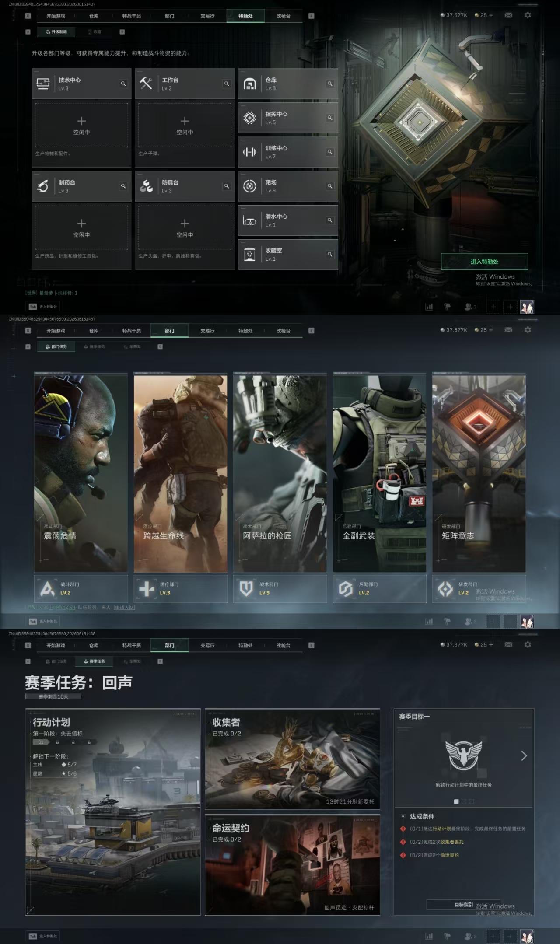
Task: Click the dumbbell icon for 训练中心
Action: (249, 152)
